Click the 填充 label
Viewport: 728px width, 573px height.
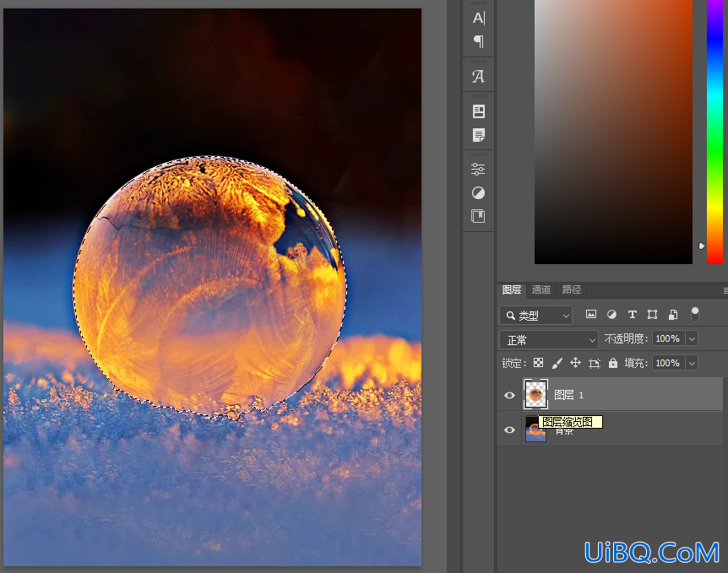pos(636,363)
